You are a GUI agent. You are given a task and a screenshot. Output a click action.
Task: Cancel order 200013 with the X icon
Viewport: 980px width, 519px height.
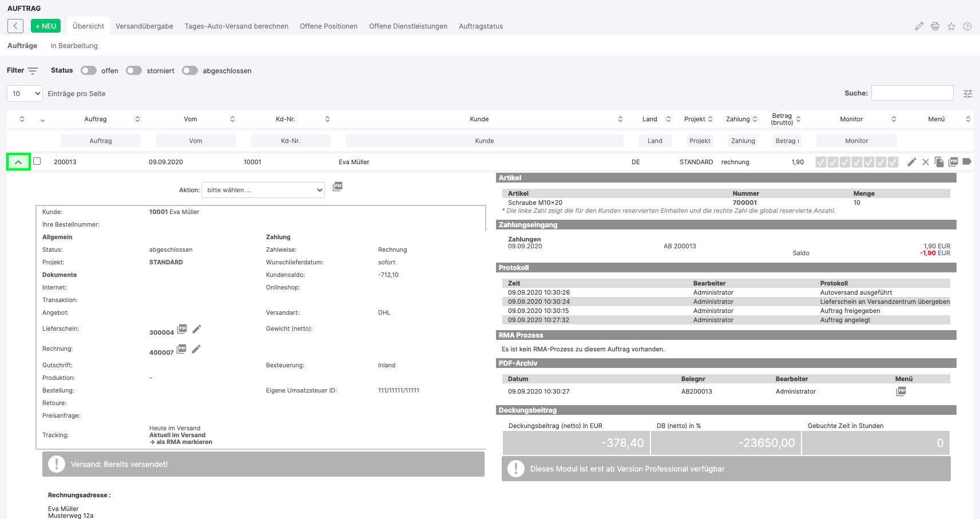point(925,162)
